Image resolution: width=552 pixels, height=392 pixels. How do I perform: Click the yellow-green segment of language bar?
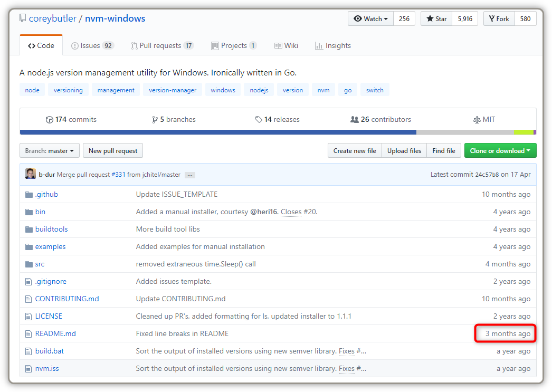pos(524,132)
